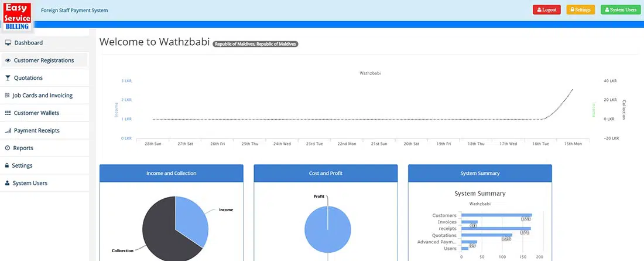The width and height of the screenshot is (644, 261).
Task: Open the Quotations menu item
Action: [x=28, y=78]
